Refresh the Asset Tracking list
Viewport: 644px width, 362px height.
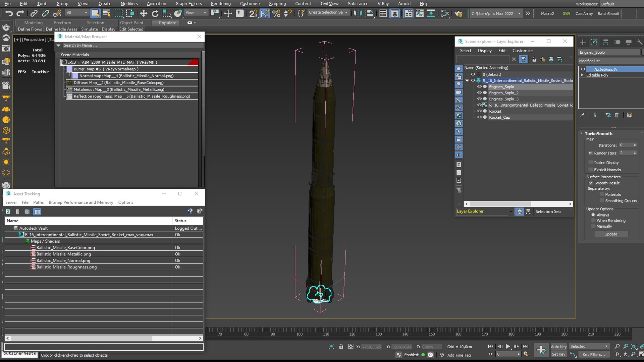8,212
